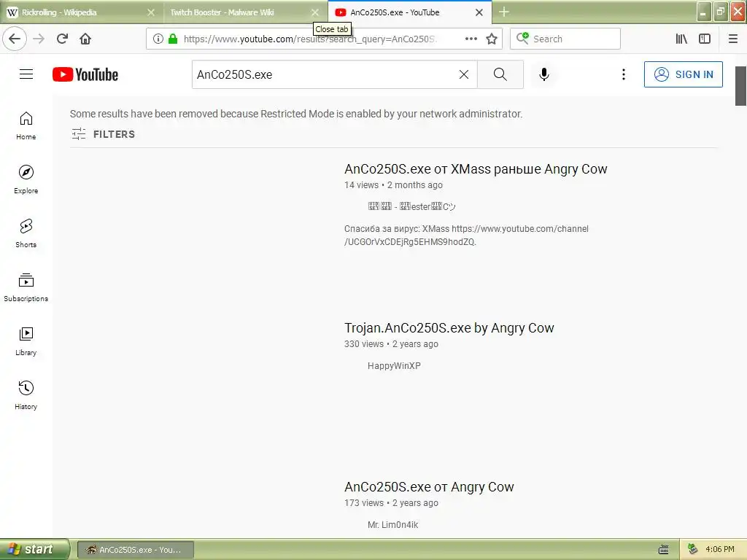
Task: Open the Firefox hamburger menu
Action: pyautogui.click(x=733, y=39)
